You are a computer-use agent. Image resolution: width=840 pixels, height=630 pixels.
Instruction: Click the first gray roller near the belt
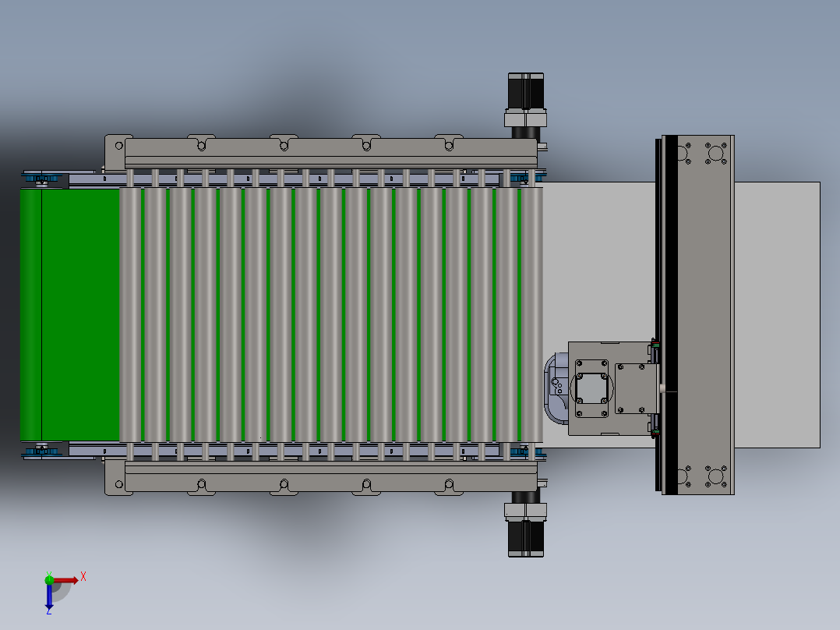pos(129,312)
